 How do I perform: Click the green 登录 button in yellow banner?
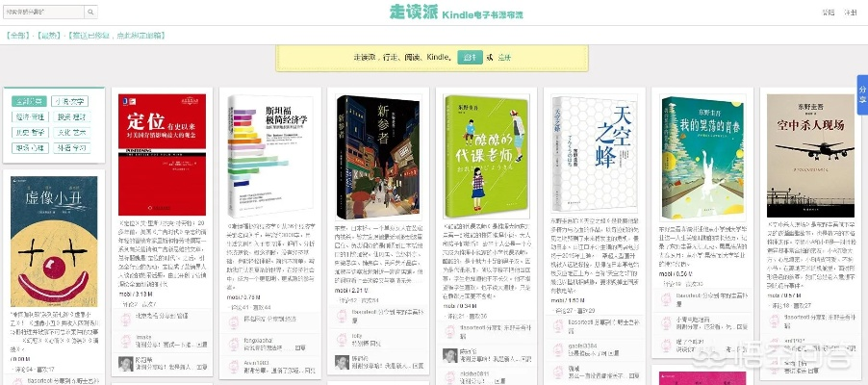pos(470,57)
